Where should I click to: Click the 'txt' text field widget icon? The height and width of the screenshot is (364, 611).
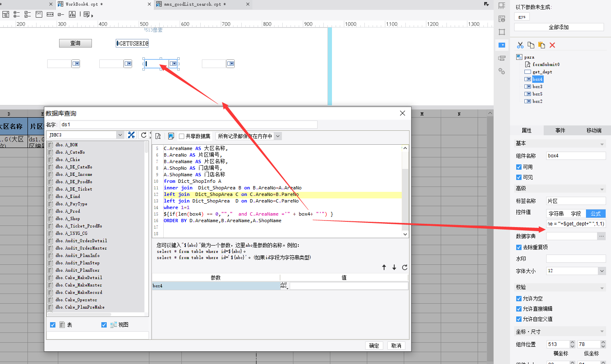point(39,14)
